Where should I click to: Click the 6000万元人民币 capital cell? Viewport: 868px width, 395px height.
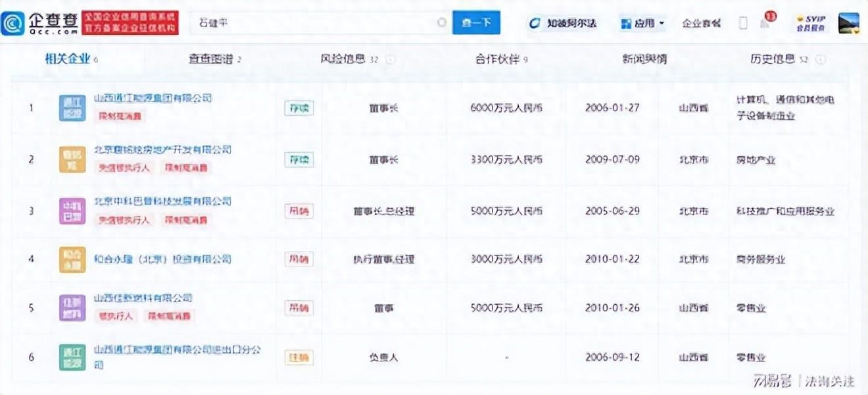coord(506,108)
